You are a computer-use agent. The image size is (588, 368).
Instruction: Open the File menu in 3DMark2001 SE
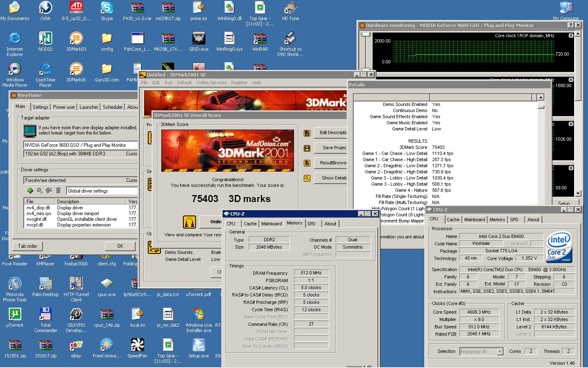point(144,83)
